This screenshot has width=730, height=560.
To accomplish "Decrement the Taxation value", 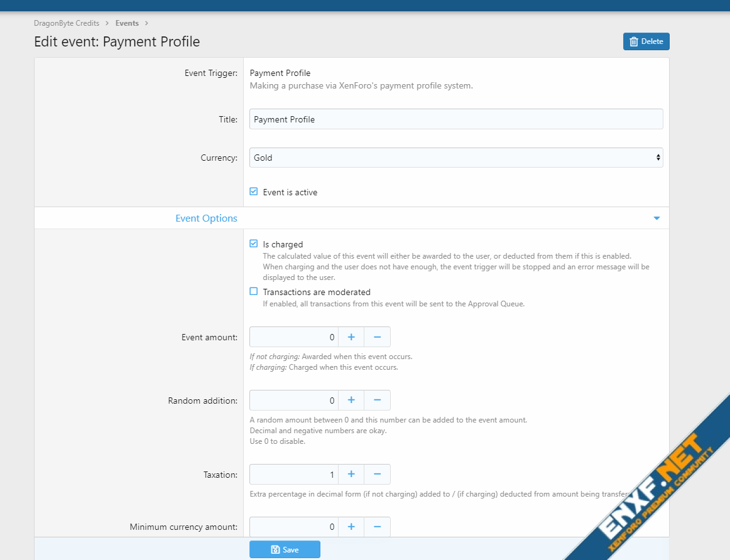I will [x=377, y=475].
